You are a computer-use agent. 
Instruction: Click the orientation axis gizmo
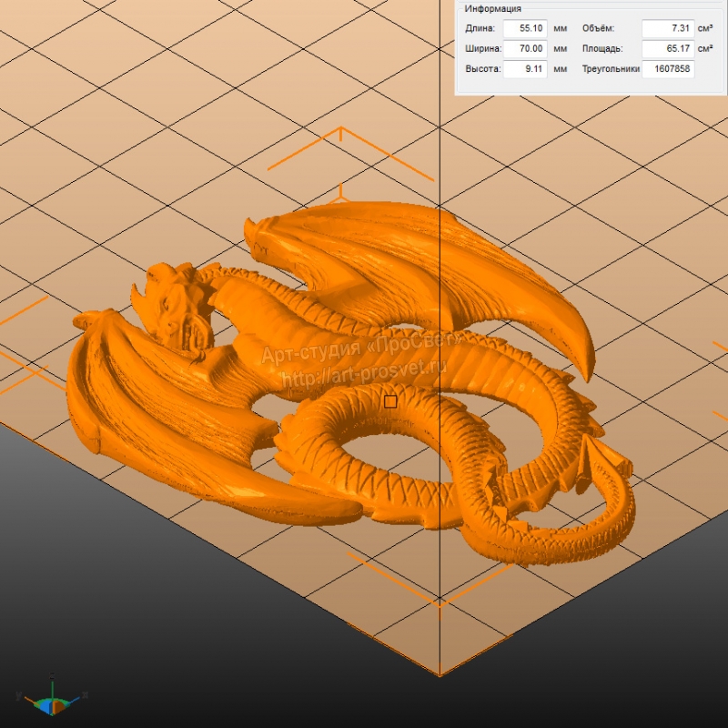[52, 701]
